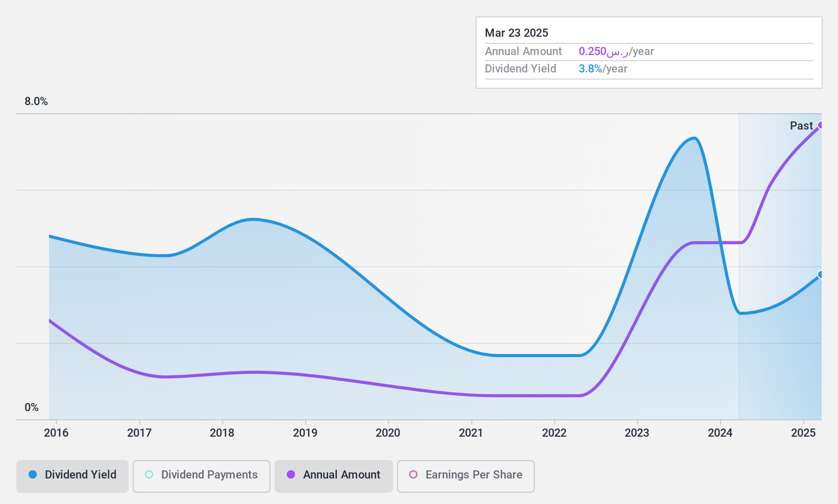
Task: Click the 2023 axis label
Action: pos(637,433)
